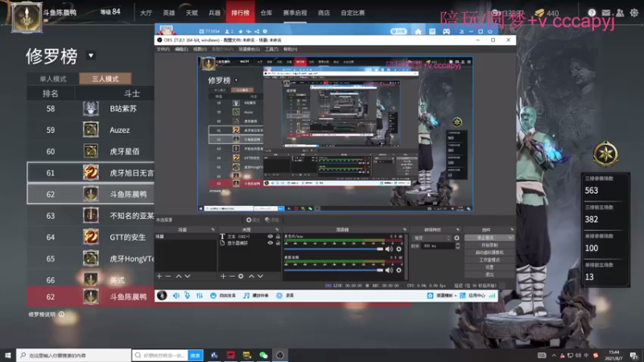Open OBS 文件(F) menu

163,49
